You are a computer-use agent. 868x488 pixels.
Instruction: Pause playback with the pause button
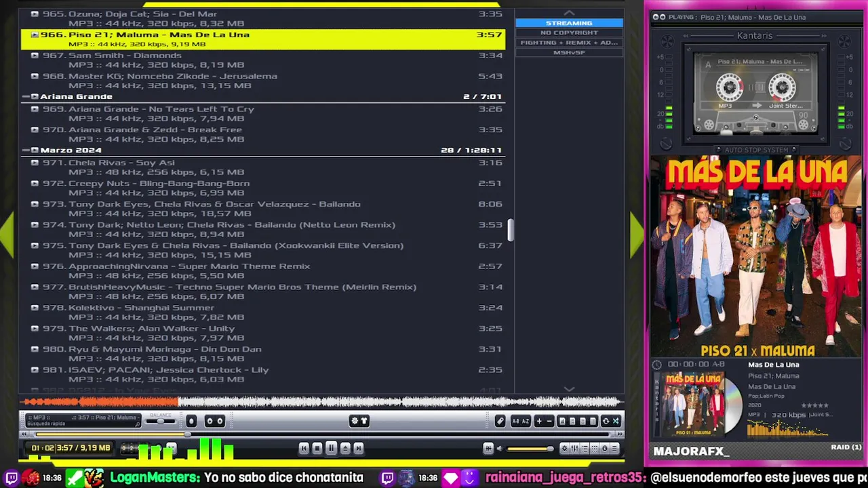click(331, 448)
